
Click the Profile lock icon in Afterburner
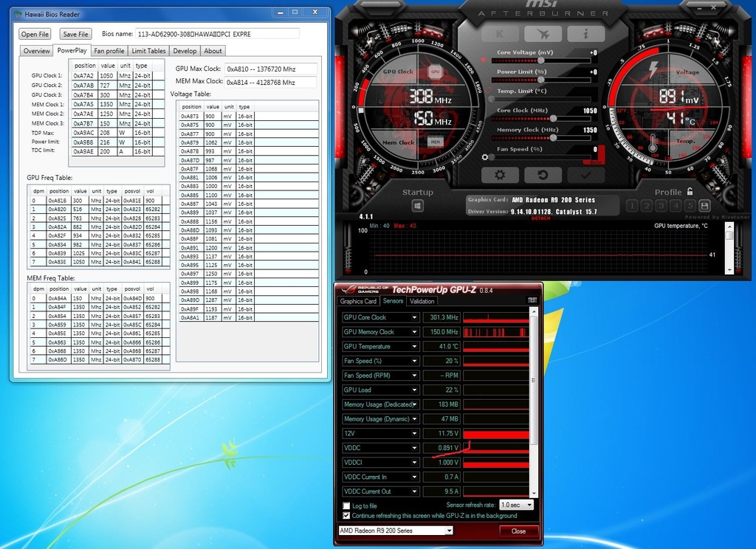690,191
